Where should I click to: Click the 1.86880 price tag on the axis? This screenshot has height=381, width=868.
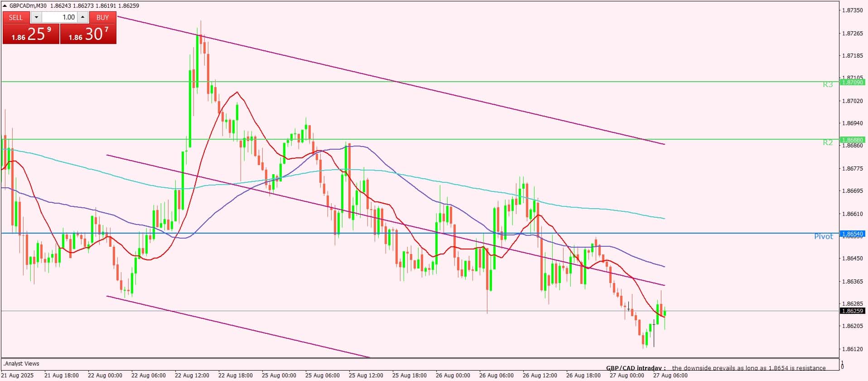[853, 140]
